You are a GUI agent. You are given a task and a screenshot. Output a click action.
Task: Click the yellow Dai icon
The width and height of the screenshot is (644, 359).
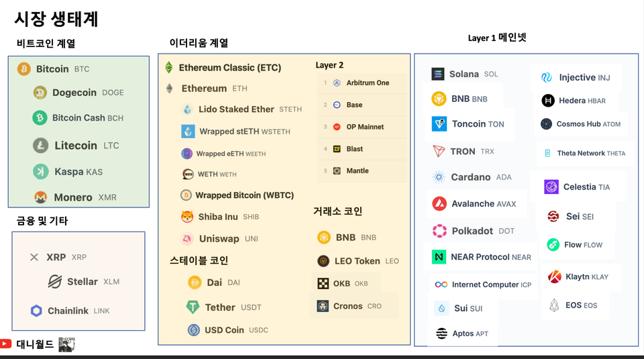pos(195,283)
